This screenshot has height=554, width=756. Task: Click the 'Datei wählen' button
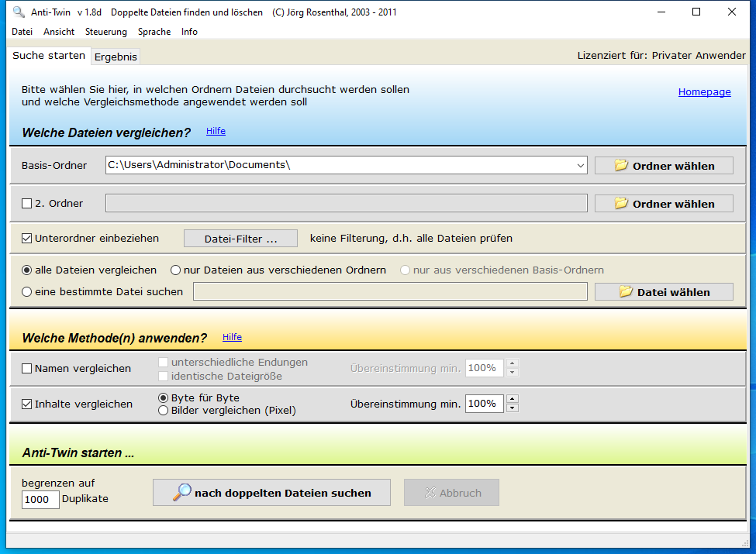click(x=664, y=291)
